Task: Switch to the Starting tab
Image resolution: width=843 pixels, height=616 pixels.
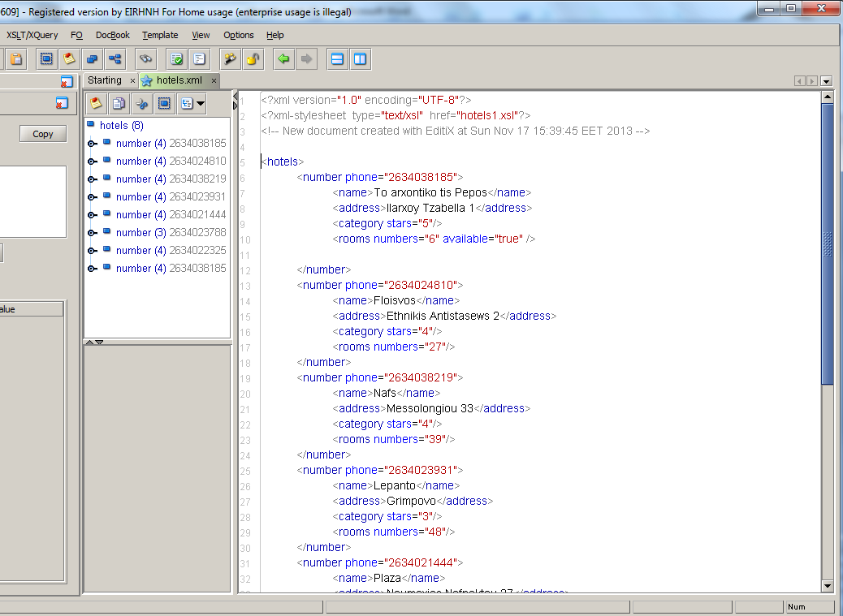Action: pos(104,80)
